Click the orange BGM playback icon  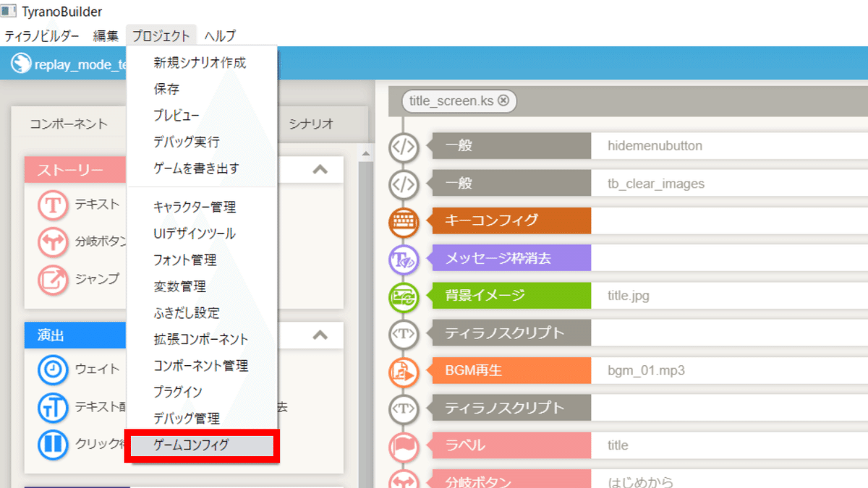[x=403, y=372]
